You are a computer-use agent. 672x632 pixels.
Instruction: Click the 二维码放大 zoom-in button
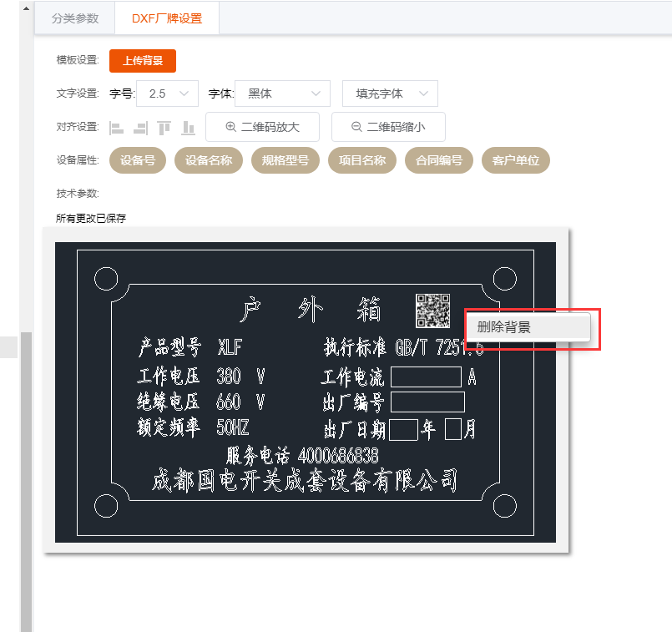(x=262, y=127)
